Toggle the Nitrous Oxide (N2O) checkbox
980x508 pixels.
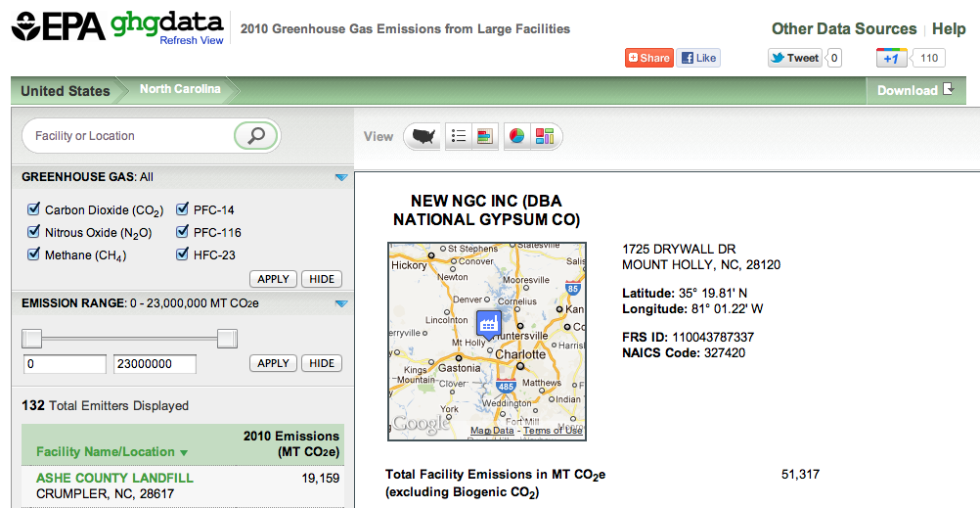click(x=34, y=232)
